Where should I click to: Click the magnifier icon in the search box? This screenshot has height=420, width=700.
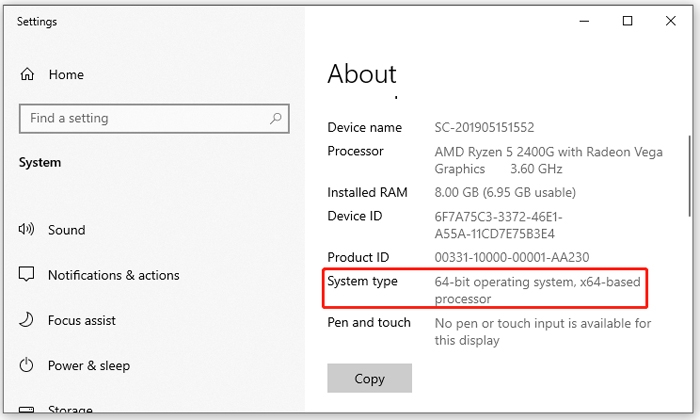click(276, 118)
